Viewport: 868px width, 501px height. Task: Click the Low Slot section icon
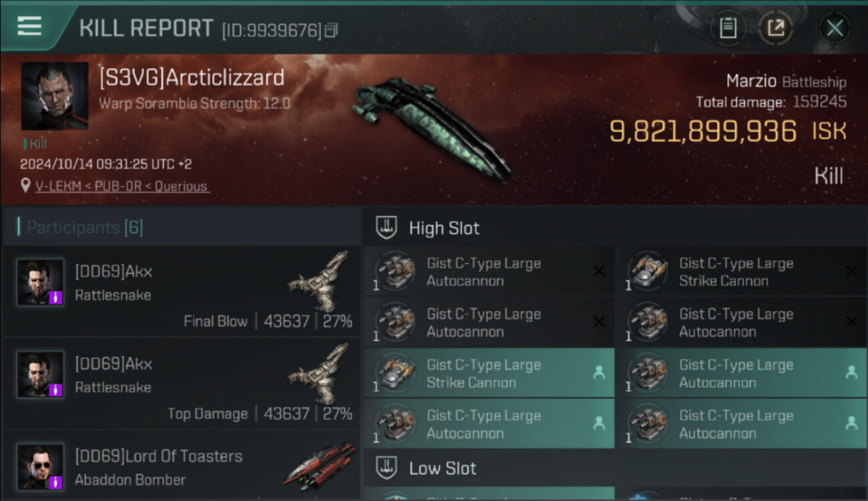(387, 468)
